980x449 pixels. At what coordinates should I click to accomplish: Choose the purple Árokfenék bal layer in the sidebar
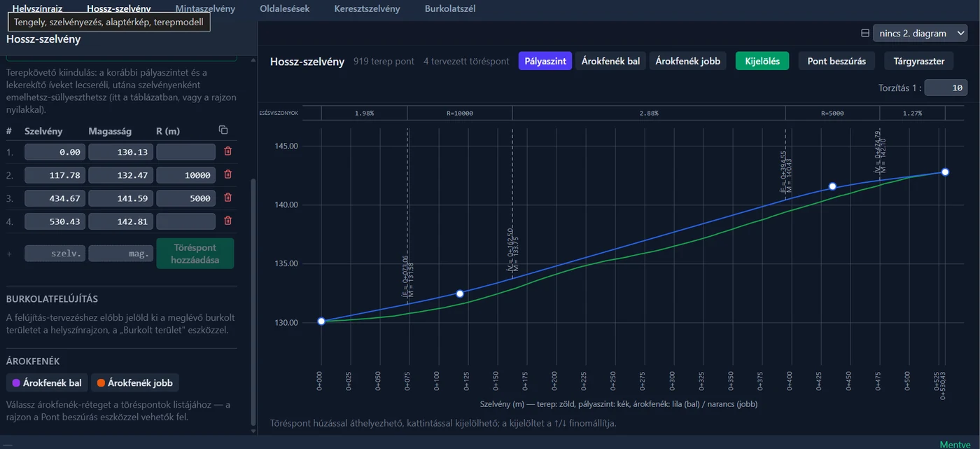(x=46, y=383)
